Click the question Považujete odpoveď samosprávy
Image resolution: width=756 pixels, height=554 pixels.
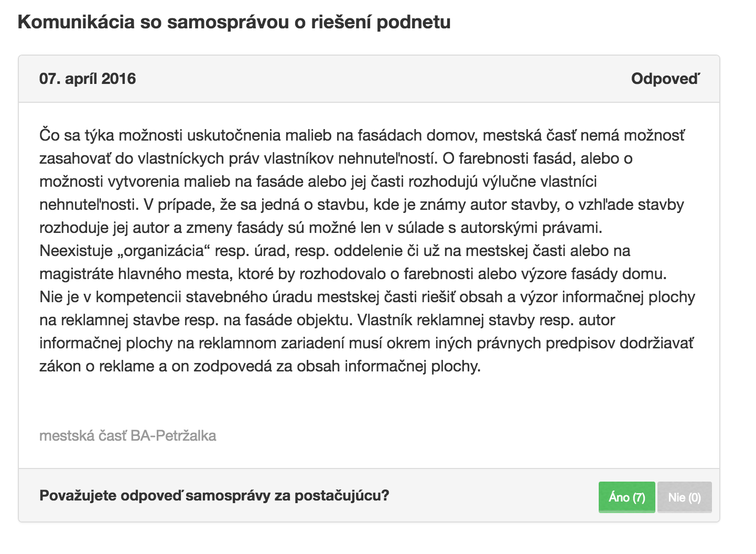point(214,495)
